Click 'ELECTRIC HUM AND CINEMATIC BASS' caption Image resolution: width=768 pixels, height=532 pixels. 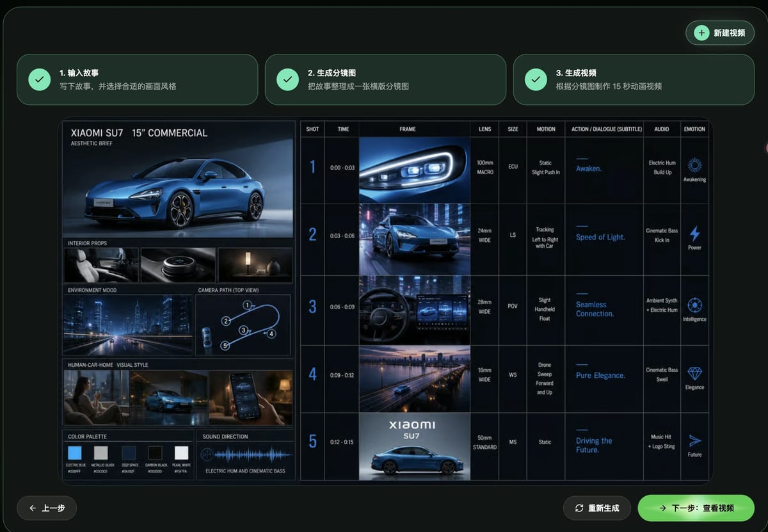245,471
